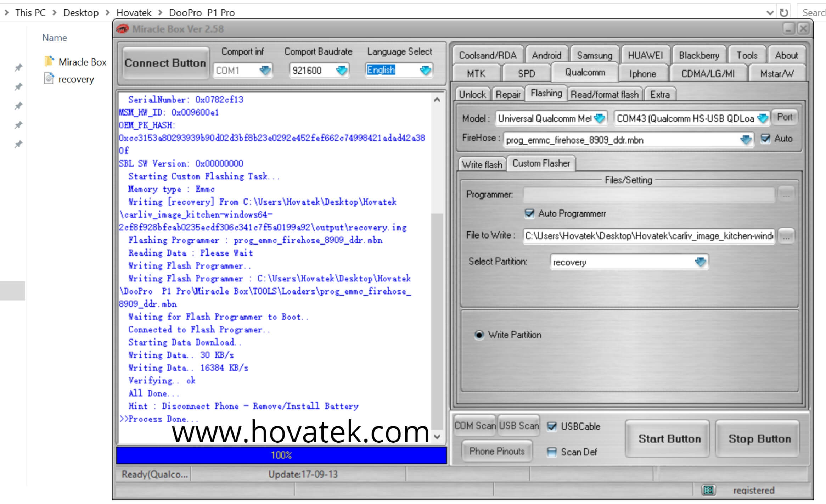Click the Name column header in Explorer
Screen dimensions: 826x504
[55, 38]
